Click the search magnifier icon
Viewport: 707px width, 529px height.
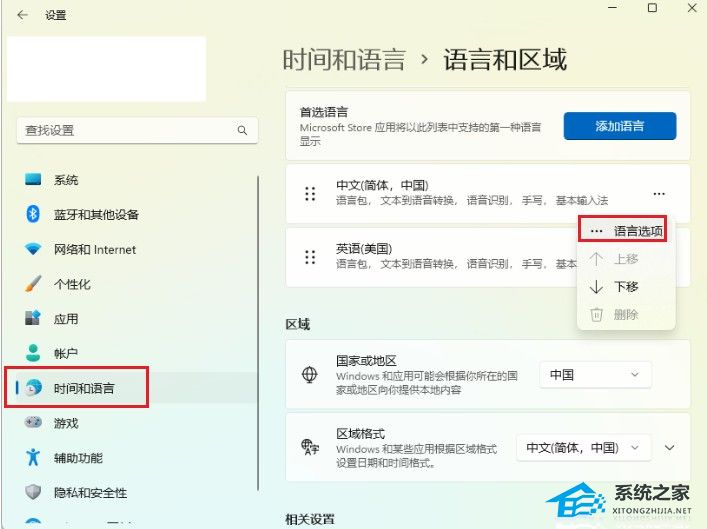click(x=242, y=130)
